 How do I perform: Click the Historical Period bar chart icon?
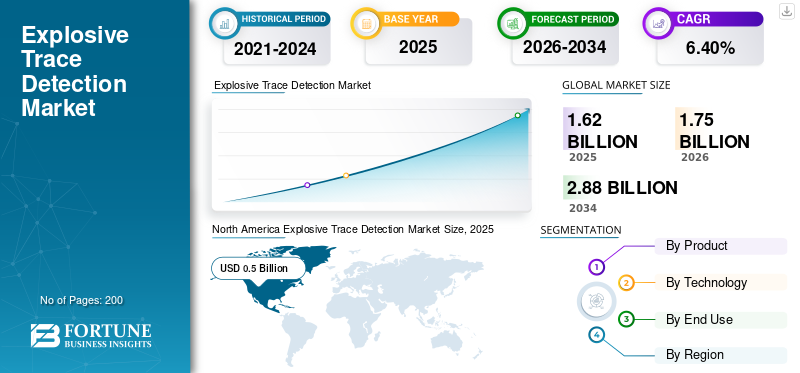[x=224, y=23]
